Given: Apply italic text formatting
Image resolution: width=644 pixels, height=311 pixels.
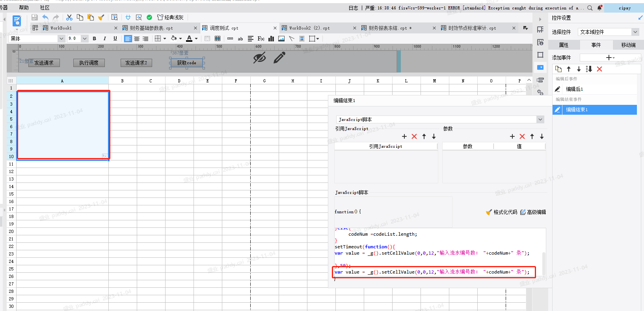Looking at the screenshot, I should [x=104, y=39].
